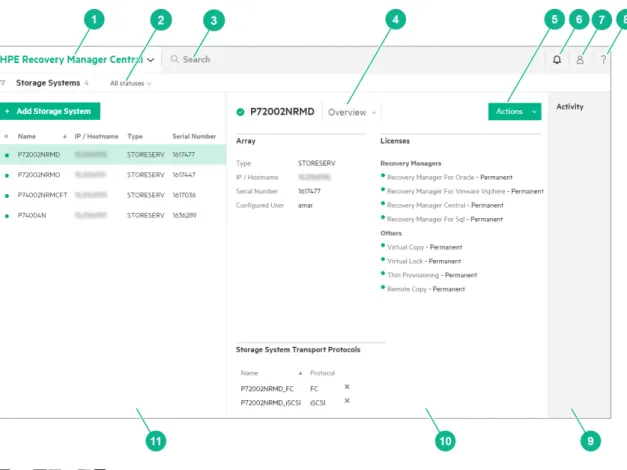The height and width of the screenshot is (470, 627).
Task: Click serial number 1617447
Action: 184,175
